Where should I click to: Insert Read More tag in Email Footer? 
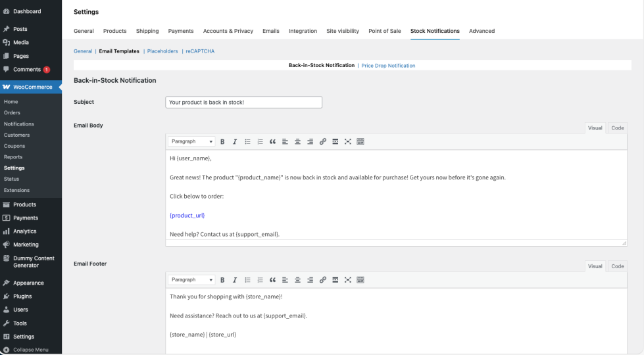tap(335, 280)
